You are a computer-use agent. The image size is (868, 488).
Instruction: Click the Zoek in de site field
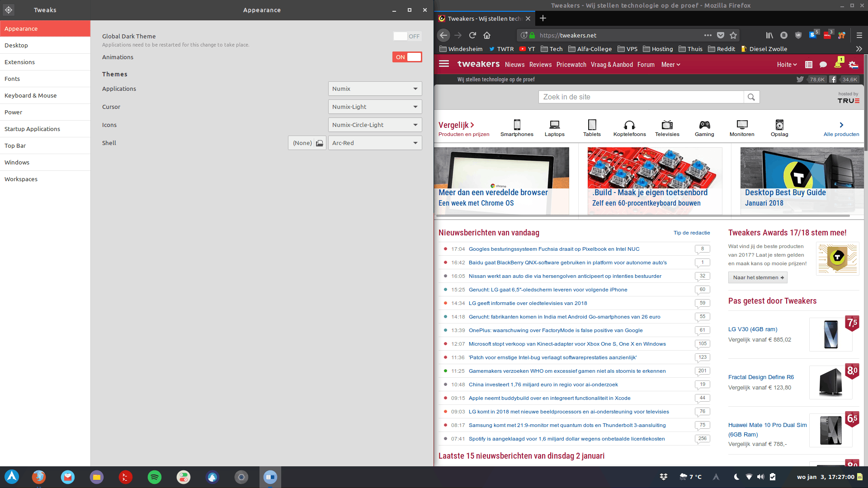[x=641, y=97]
